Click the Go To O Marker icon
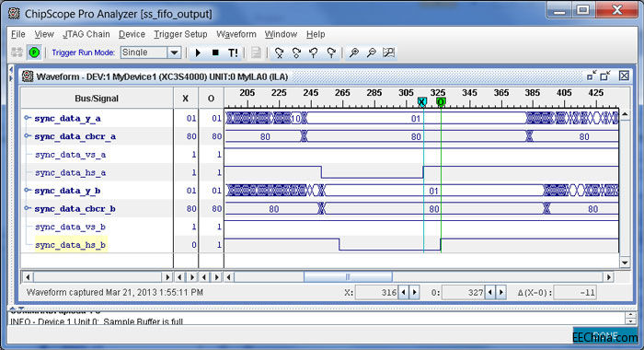The height and width of the screenshot is (350, 644). click(296, 52)
